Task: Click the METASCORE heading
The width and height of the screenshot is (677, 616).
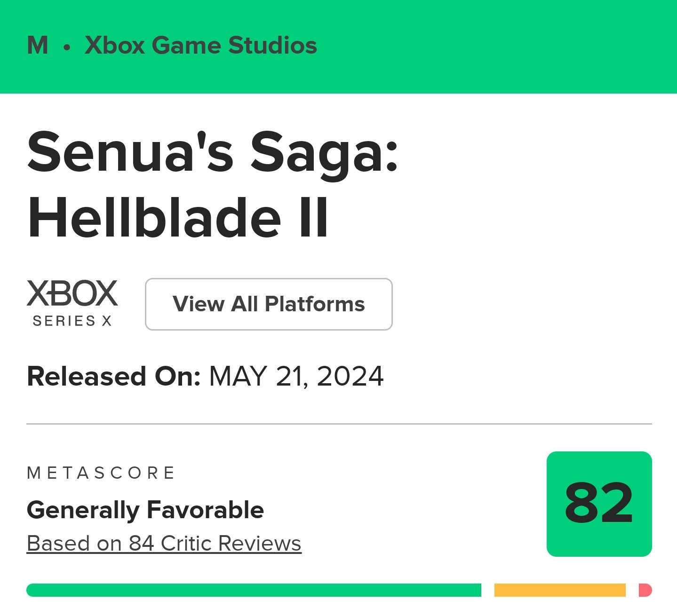Action: point(101,473)
